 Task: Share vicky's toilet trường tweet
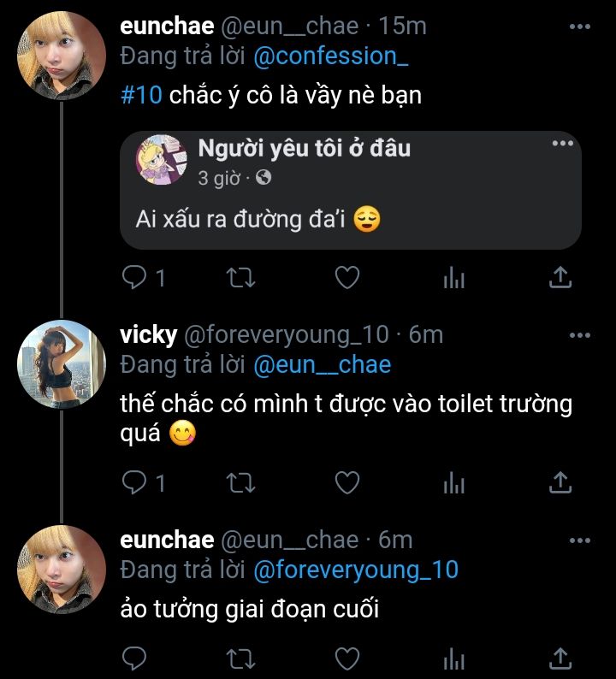pos(559,483)
